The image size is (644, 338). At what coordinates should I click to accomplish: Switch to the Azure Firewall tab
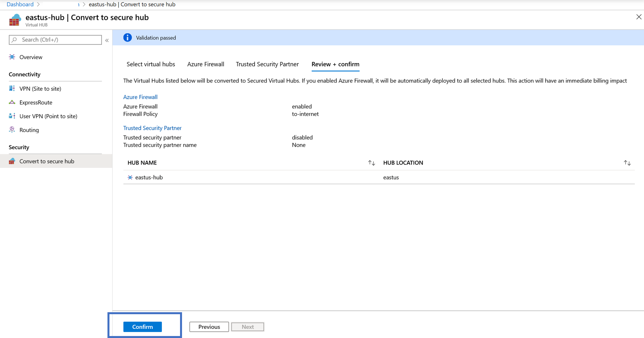coord(206,64)
